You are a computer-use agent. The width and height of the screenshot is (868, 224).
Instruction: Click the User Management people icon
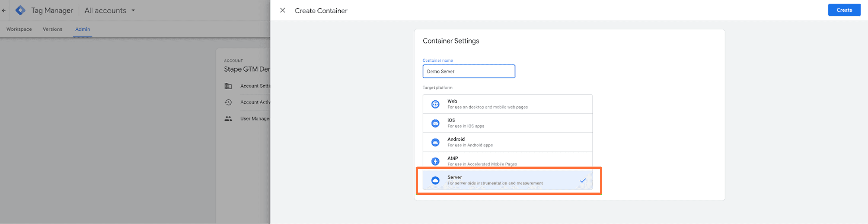(x=228, y=119)
